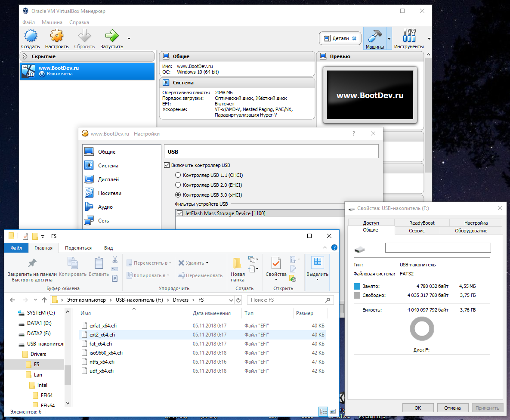Open Переместить в dropdown

click(148, 263)
